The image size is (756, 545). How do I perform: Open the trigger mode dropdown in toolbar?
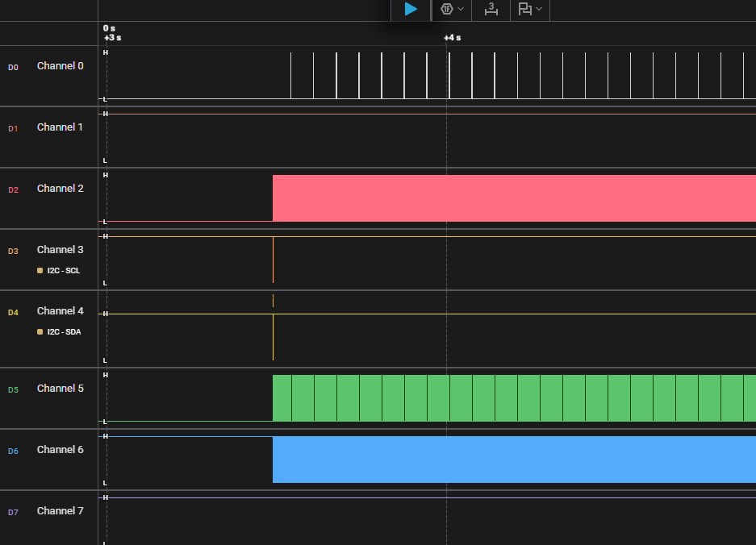[461, 9]
